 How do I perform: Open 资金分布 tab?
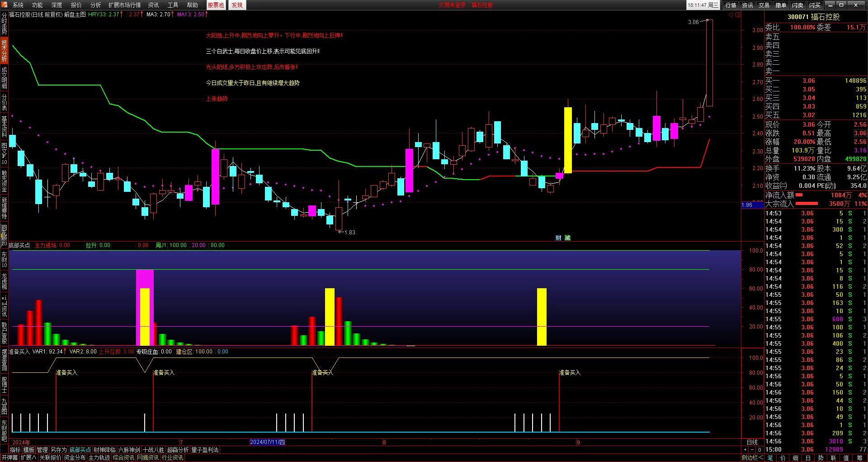75,457
